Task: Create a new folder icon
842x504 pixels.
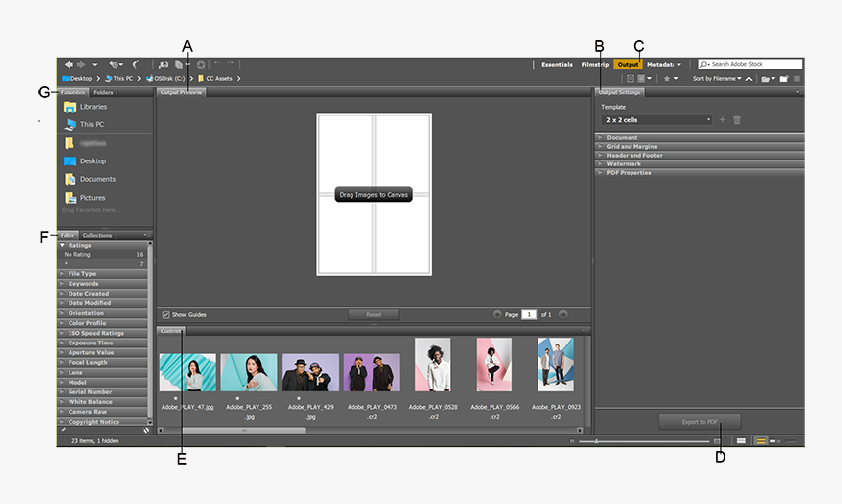Action: (x=784, y=79)
